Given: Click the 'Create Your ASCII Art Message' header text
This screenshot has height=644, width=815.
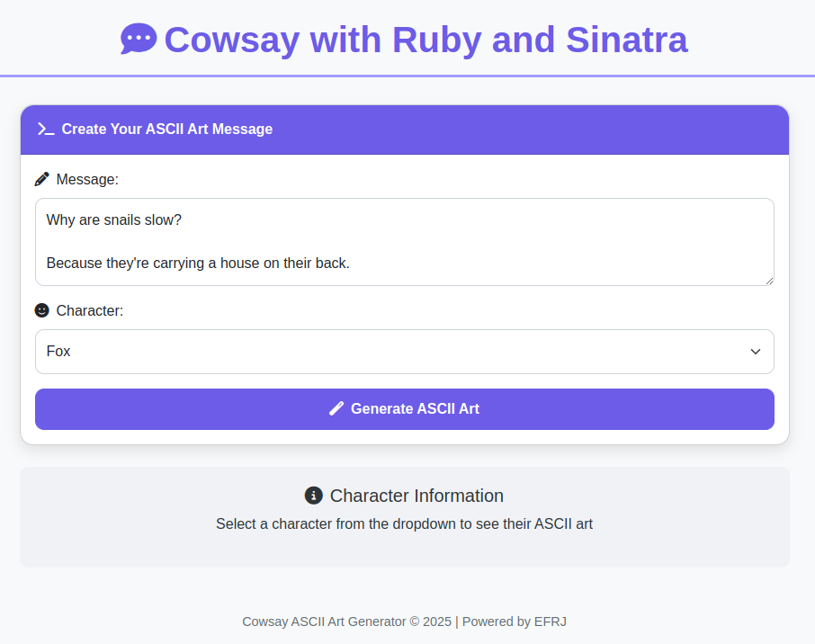Looking at the screenshot, I should tap(166, 129).
